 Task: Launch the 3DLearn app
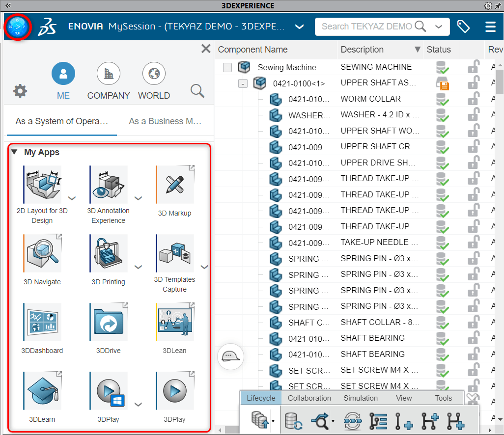(42, 391)
